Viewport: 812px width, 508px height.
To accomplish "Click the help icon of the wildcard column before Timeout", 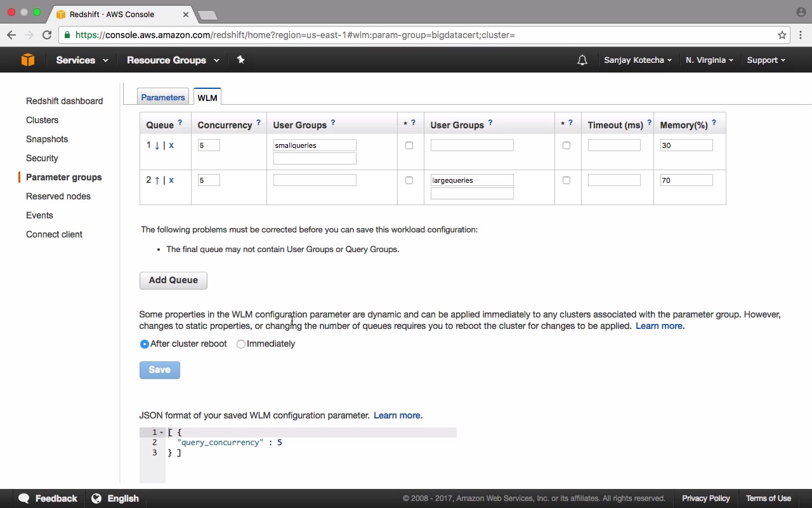I will pyautogui.click(x=570, y=123).
